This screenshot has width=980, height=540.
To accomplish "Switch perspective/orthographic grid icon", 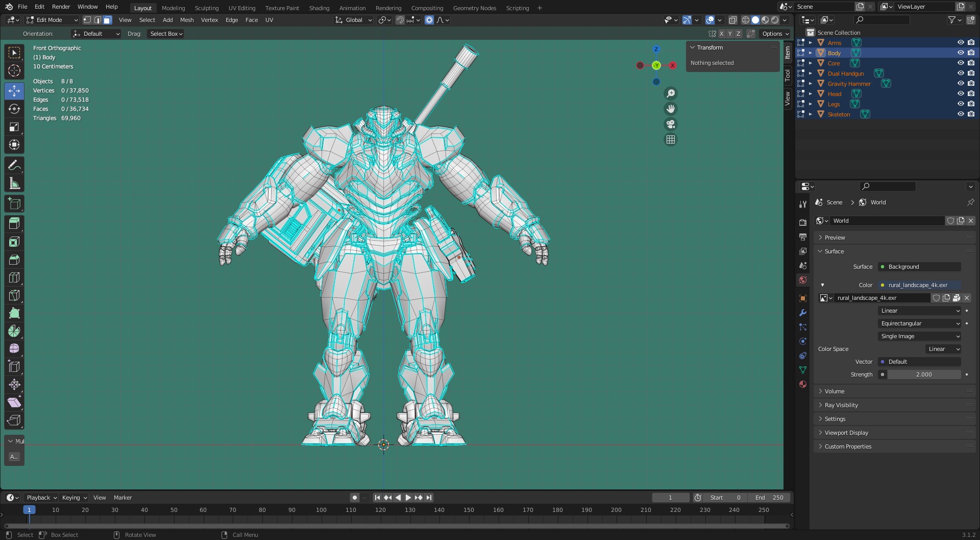I will (x=671, y=139).
